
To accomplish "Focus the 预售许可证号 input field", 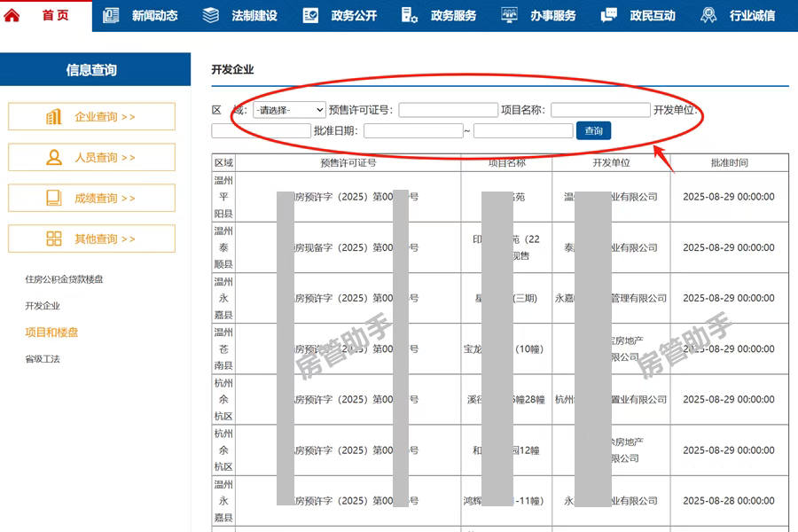I will click(x=448, y=110).
